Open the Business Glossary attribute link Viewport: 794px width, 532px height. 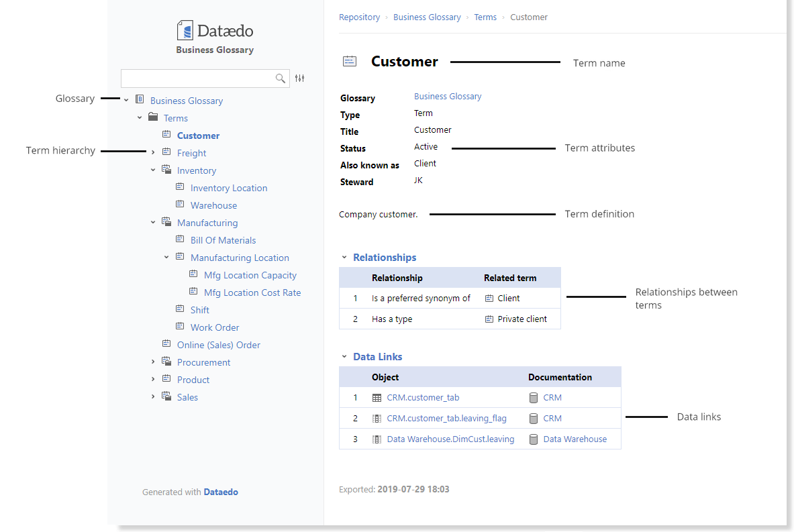tap(448, 97)
